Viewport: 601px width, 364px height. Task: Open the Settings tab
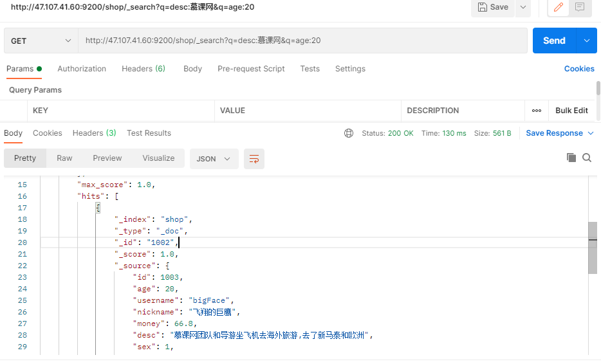(350, 69)
